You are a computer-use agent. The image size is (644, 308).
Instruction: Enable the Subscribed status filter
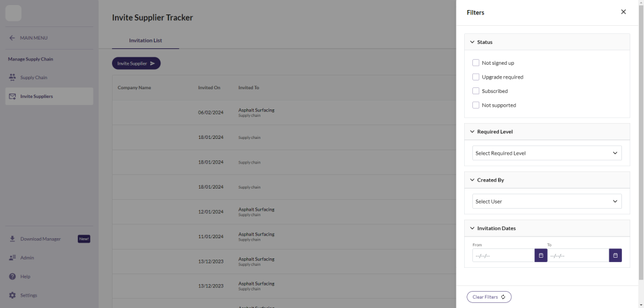(476, 91)
